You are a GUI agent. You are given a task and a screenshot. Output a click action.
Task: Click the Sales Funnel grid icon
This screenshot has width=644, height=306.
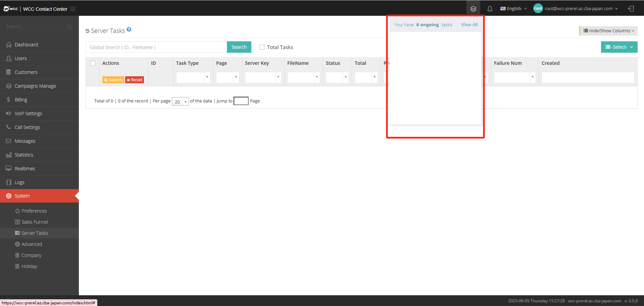[17, 222]
